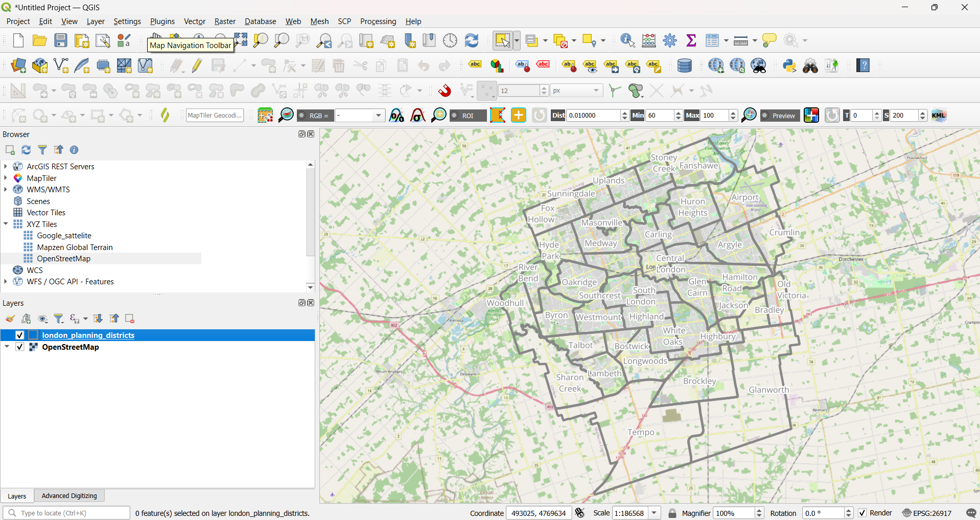Click the Show Map Tips speech bubble icon
The image size is (980, 520).
pyautogui.click(x=768, y=40)
